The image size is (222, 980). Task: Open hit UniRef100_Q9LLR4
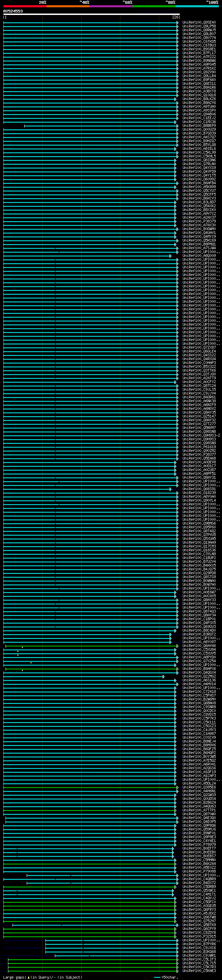coord(199,76)
